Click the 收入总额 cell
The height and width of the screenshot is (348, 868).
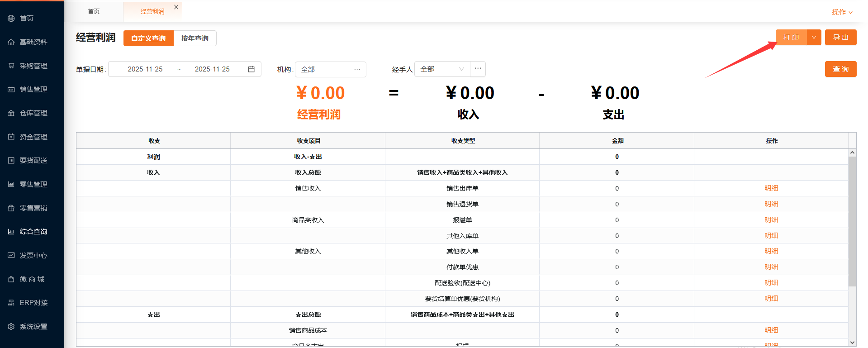coord(308,172)
